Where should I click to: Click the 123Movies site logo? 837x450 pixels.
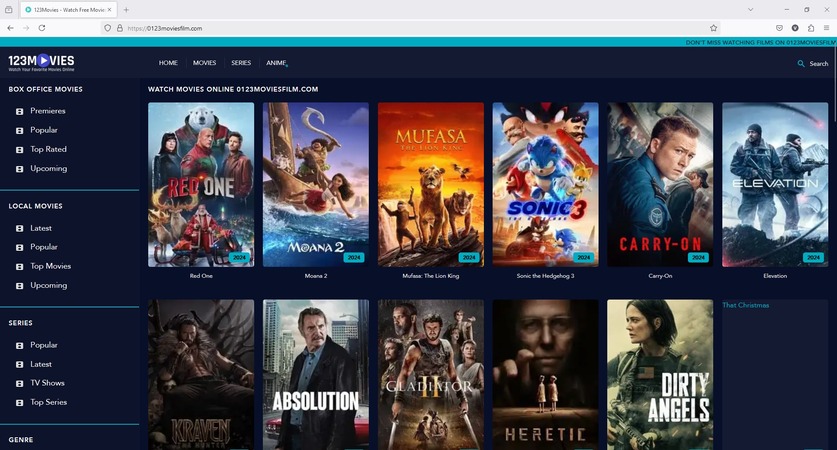click(41, 62)
